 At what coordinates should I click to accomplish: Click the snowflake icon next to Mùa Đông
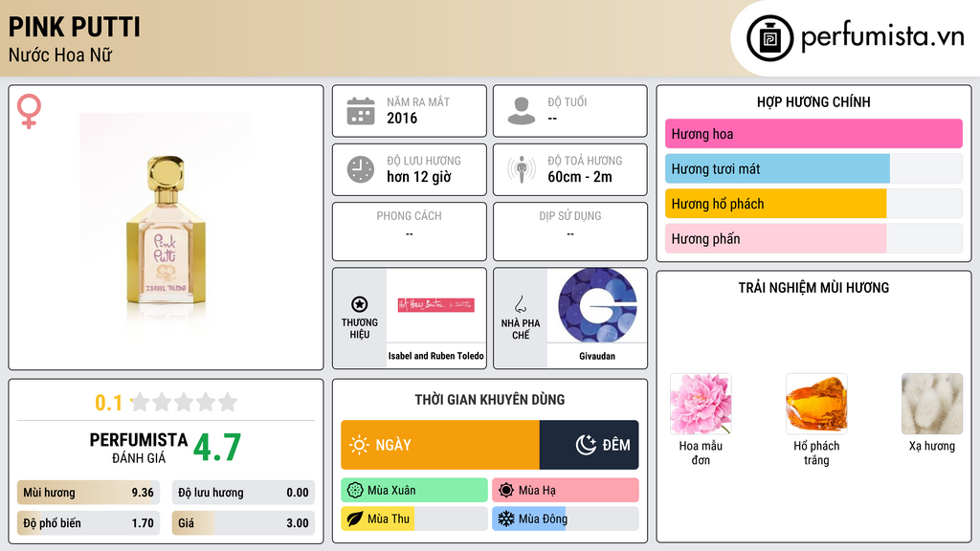(x=506, y=518)
